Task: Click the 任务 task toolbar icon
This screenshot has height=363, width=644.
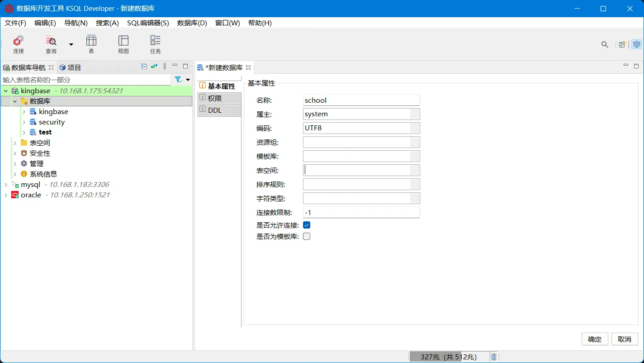Action: tap(155, 44)
